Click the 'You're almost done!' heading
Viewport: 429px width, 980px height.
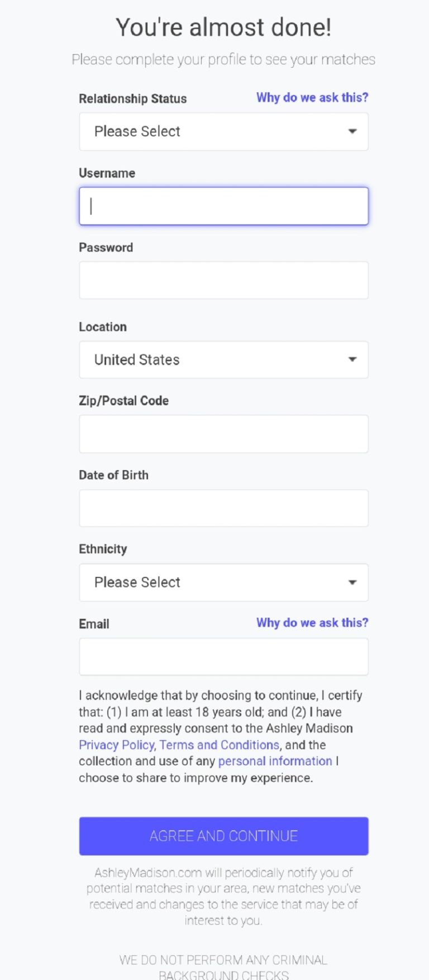[223, 27]
